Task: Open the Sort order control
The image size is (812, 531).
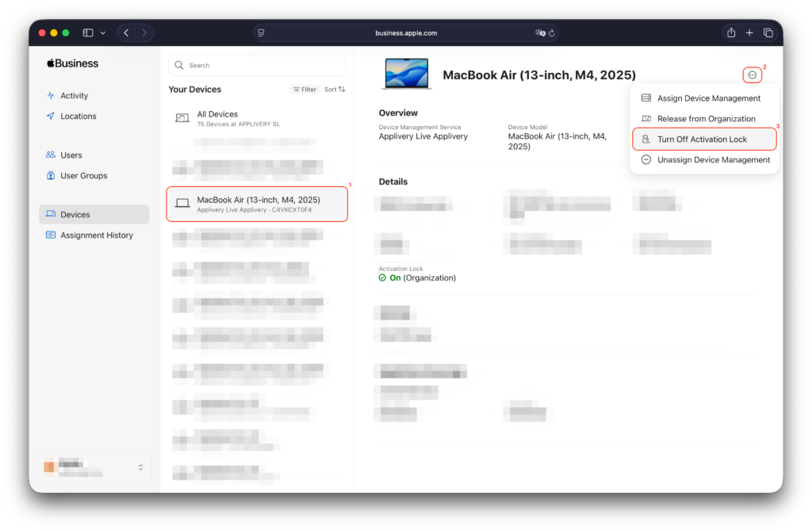Action: click(335, 90)
